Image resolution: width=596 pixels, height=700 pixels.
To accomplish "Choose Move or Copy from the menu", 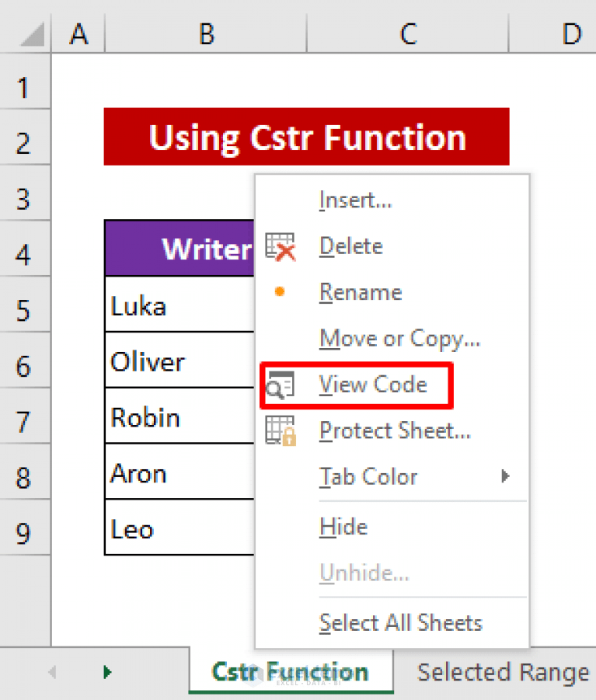I will coord(399,338).
